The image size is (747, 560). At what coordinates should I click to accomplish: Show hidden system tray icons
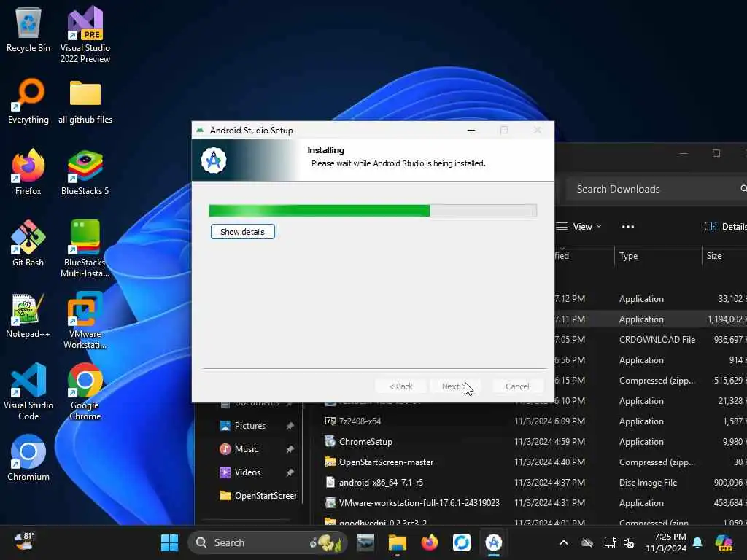tap(564, 542)
